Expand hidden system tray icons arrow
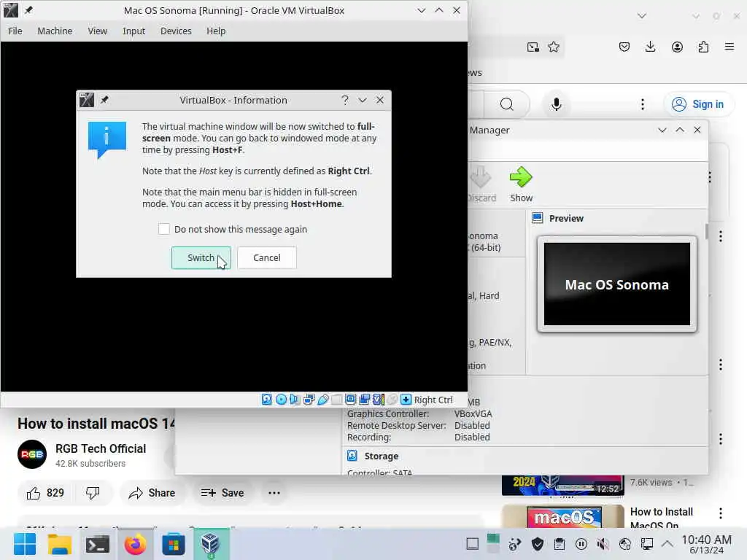Viewport: 747px width, 560px height. (x=667, y=544)
